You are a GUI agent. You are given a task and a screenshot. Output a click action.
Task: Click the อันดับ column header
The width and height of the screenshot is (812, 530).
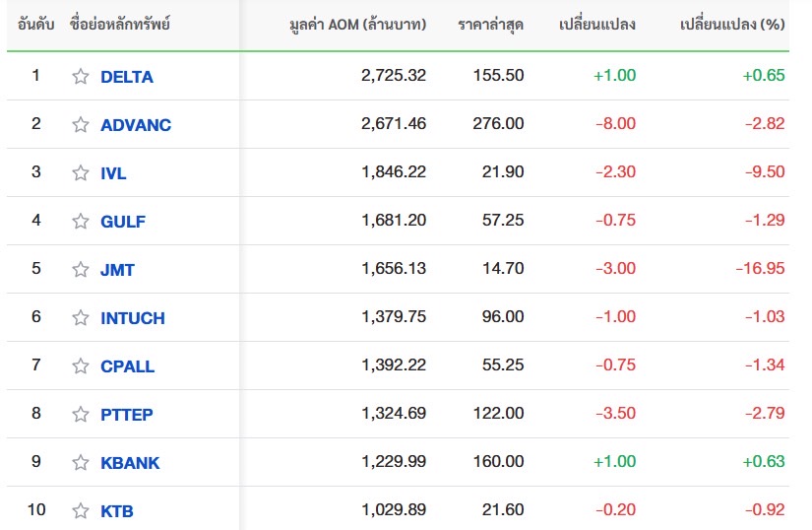click(36, 24)
